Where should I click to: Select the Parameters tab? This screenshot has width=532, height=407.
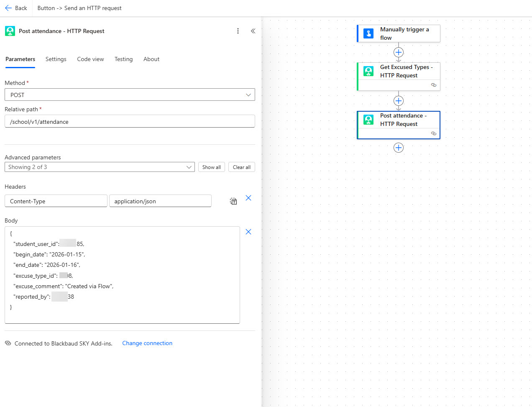[x=20, y=59]
